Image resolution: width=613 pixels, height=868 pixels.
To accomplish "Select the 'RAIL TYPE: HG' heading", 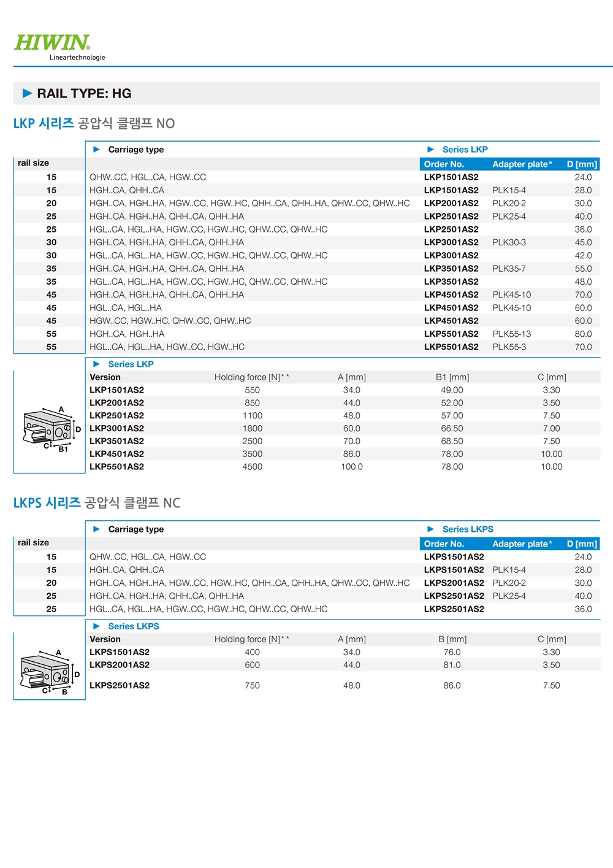I will point(84,93).
